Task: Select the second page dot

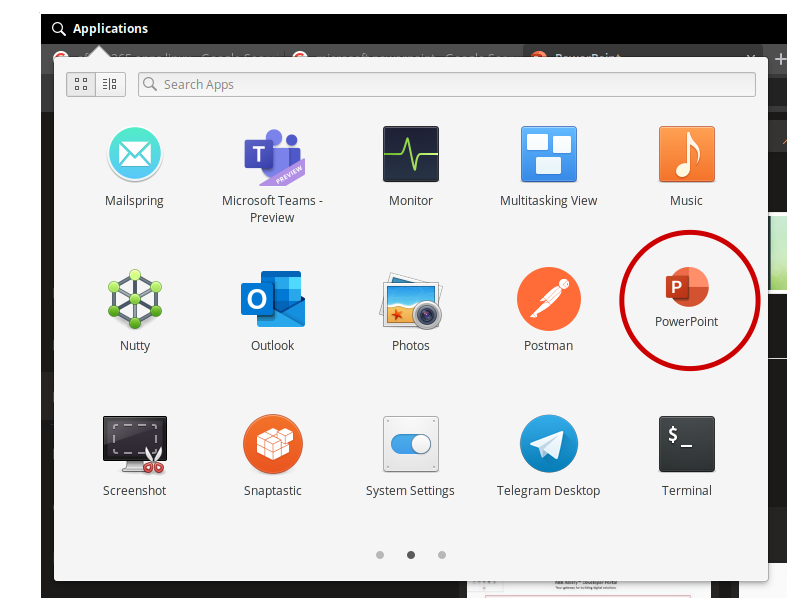Action: [x=411, y=555]
